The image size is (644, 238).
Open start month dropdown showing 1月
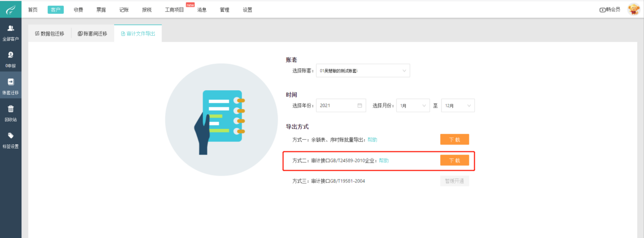[413, 105]
